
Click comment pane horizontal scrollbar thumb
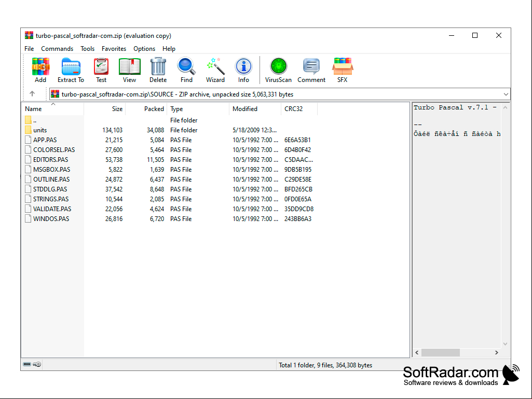click(441, 352)
